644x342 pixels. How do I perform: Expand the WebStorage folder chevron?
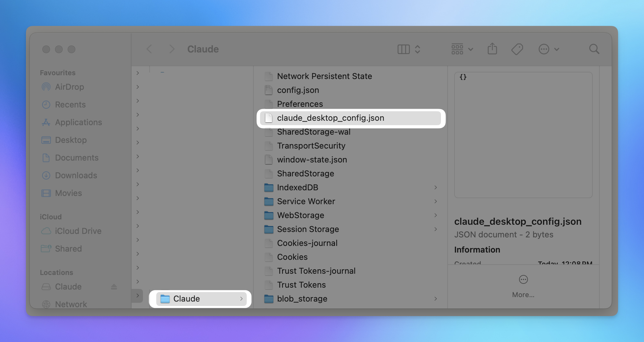point(436,215)
